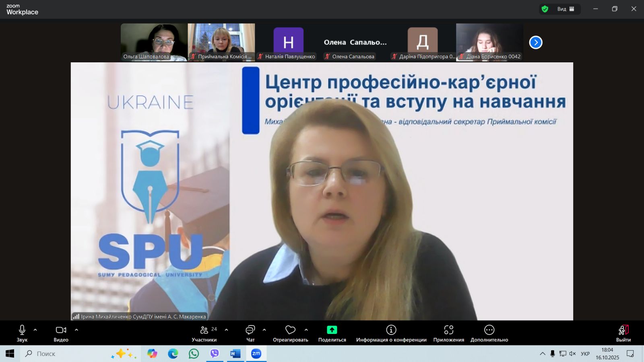Expand the arrow next to Отреагировать
The image size is (644, 362).
306,330
